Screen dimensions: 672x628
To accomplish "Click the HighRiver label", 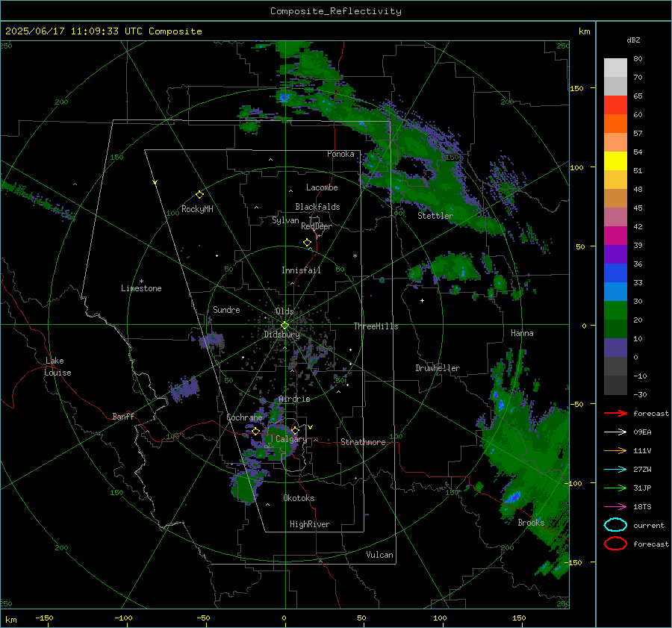I will 310,524.
